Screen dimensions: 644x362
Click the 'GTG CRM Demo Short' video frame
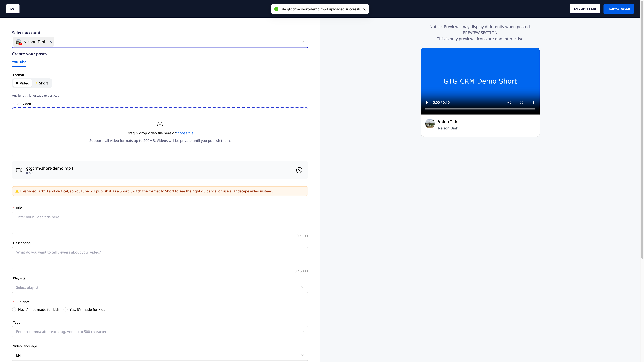pyautogui.click(x=480, y=81)
